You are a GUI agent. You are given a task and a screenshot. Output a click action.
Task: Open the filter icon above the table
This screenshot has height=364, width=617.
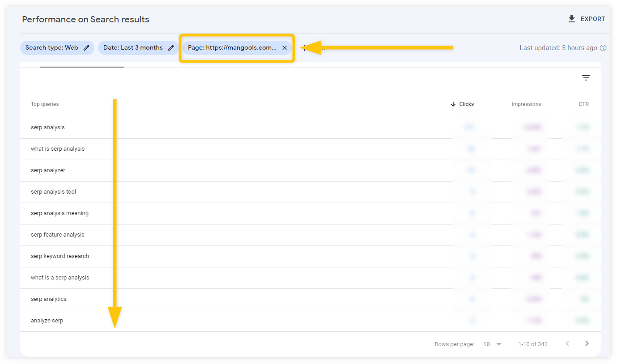pos(586,77)
